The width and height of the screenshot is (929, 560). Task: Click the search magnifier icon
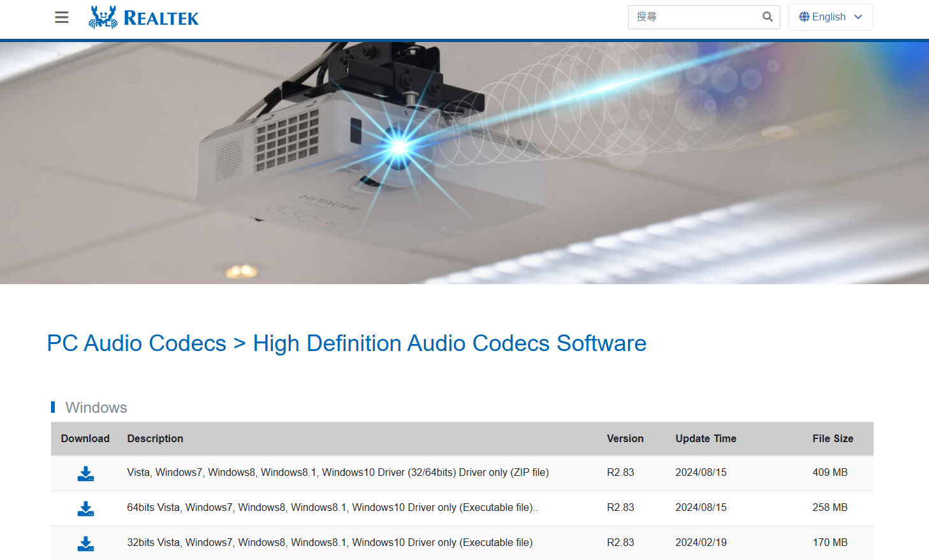coord(768,17)
